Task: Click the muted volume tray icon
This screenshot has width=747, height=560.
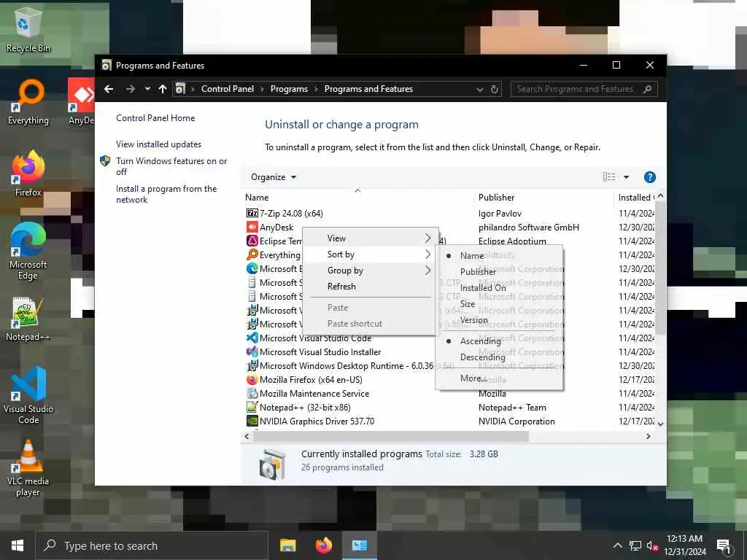Action: point(652,545)
